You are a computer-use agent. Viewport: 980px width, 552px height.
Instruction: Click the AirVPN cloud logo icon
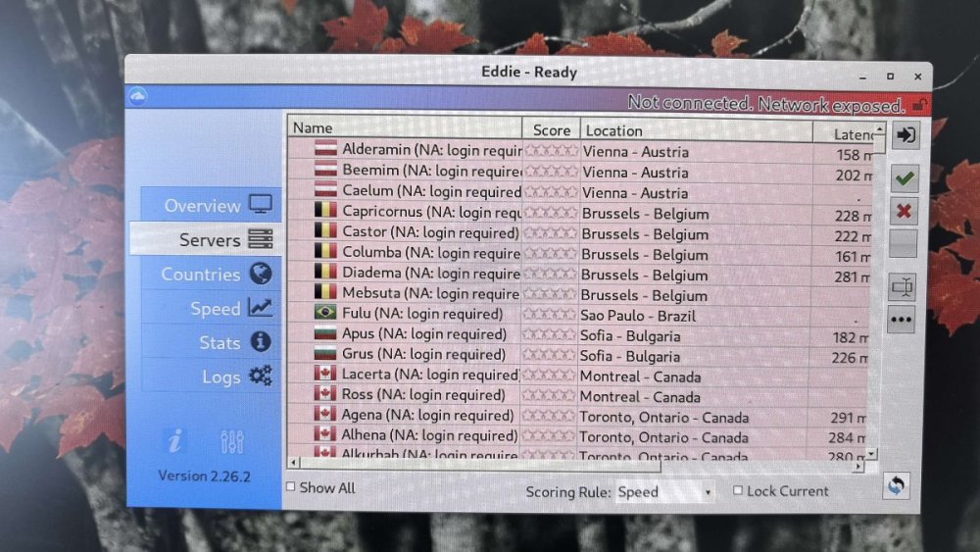click(x=138, y=97)
